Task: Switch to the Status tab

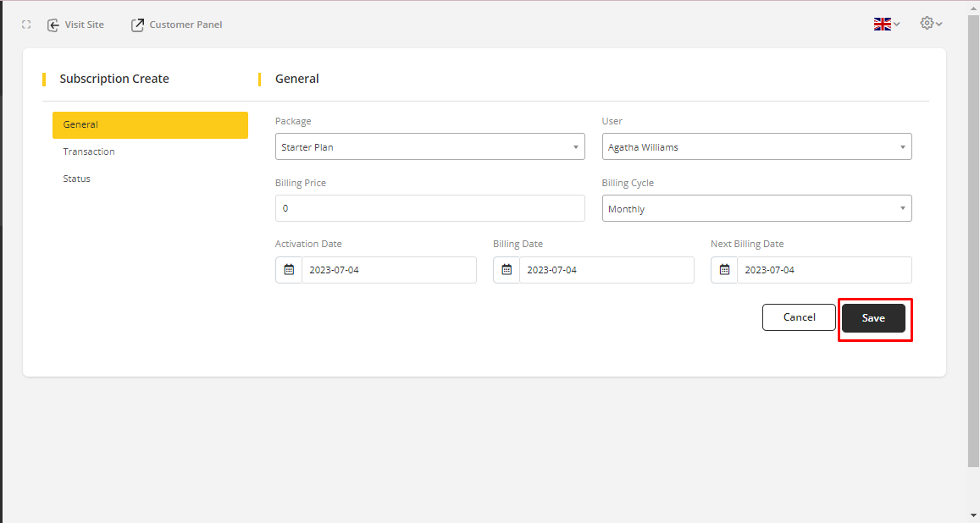Action: point(76,179)
